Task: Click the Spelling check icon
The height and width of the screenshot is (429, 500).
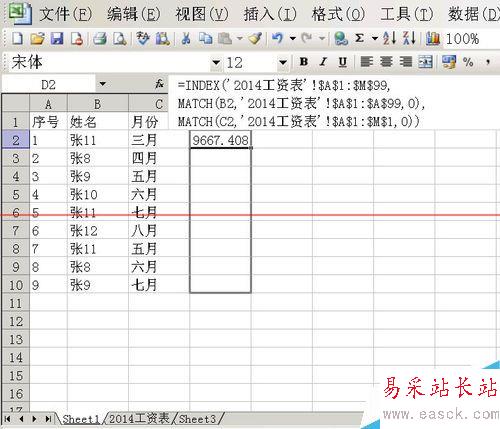Action: [143, 39]
